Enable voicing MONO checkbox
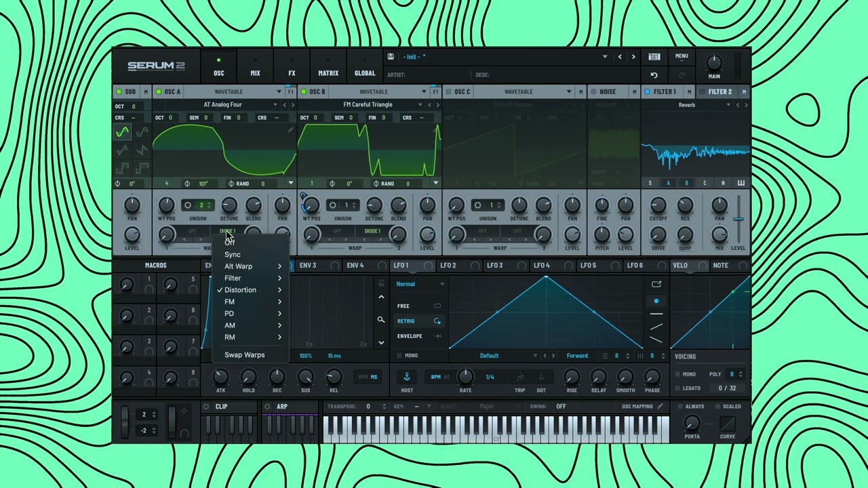Viewport: 868px width, 488px height. pos(677,375)
